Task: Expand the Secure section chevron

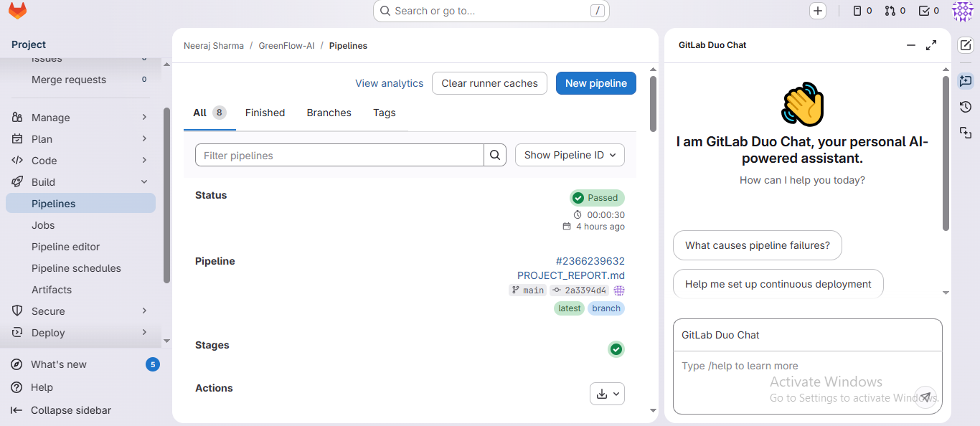Action: pyautogui.click(x=144, y=311)
